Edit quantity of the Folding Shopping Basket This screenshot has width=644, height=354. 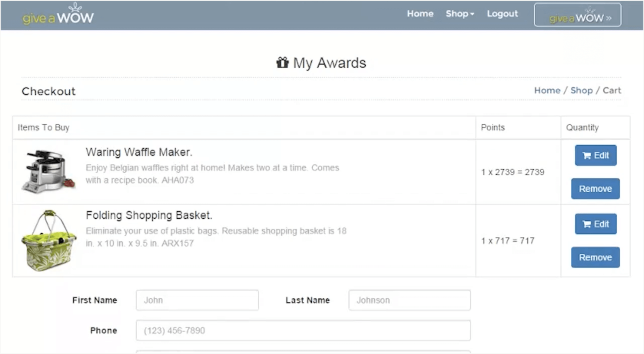coord(595,224)
